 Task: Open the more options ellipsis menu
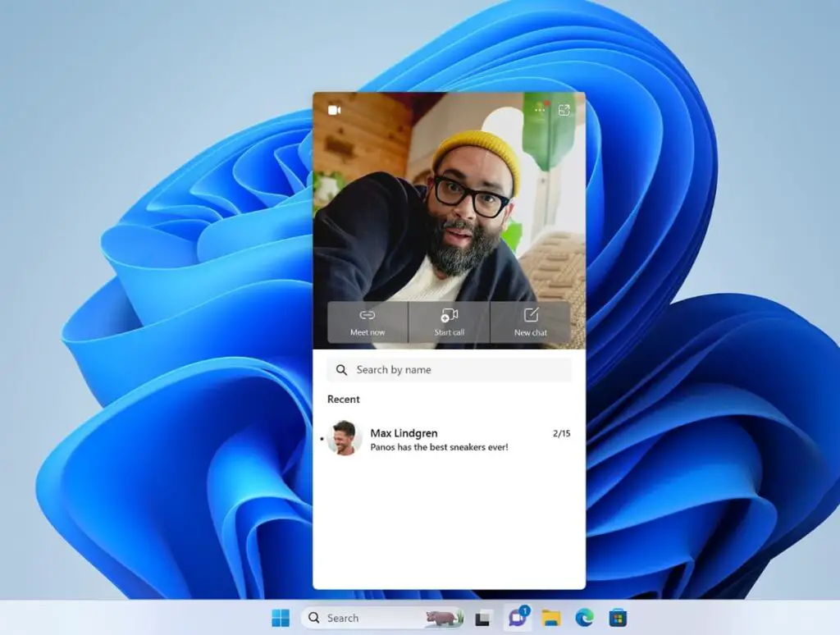(540, 109)
